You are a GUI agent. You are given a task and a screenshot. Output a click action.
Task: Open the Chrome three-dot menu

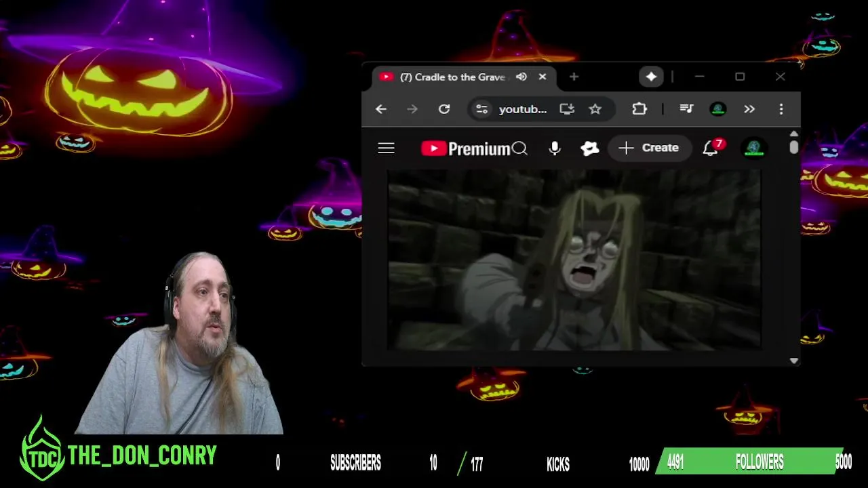point(781,109)
